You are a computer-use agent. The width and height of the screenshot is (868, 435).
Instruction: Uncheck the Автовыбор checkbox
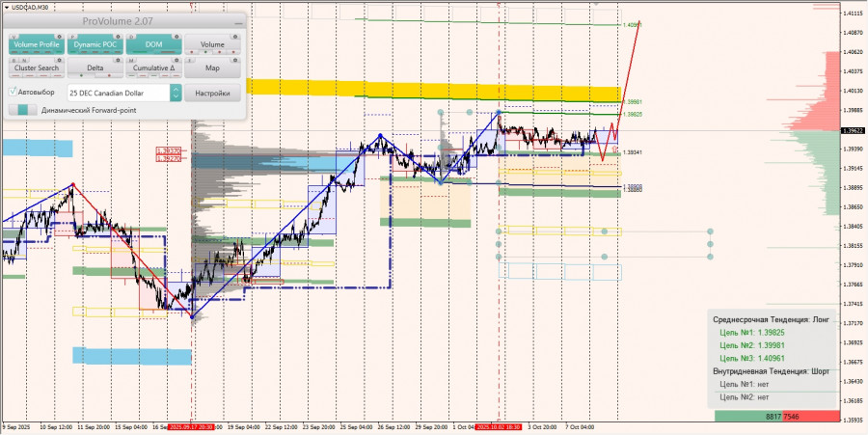point(13,92)
